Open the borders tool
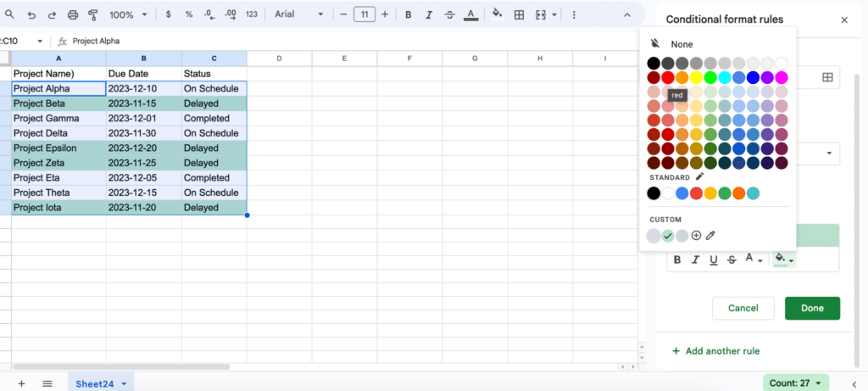This screenshot has height=391, width=868. point(520,15)
